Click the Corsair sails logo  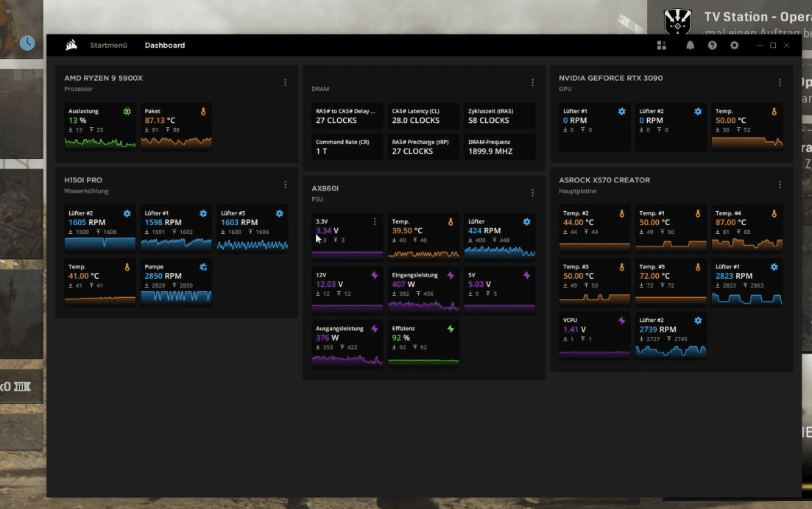[71, 45]
